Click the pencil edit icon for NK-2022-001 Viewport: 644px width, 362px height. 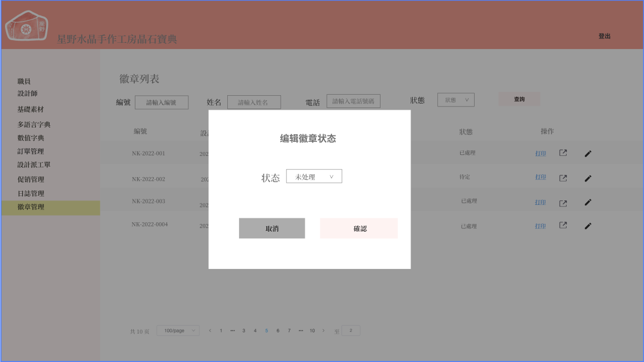(588, 154)
